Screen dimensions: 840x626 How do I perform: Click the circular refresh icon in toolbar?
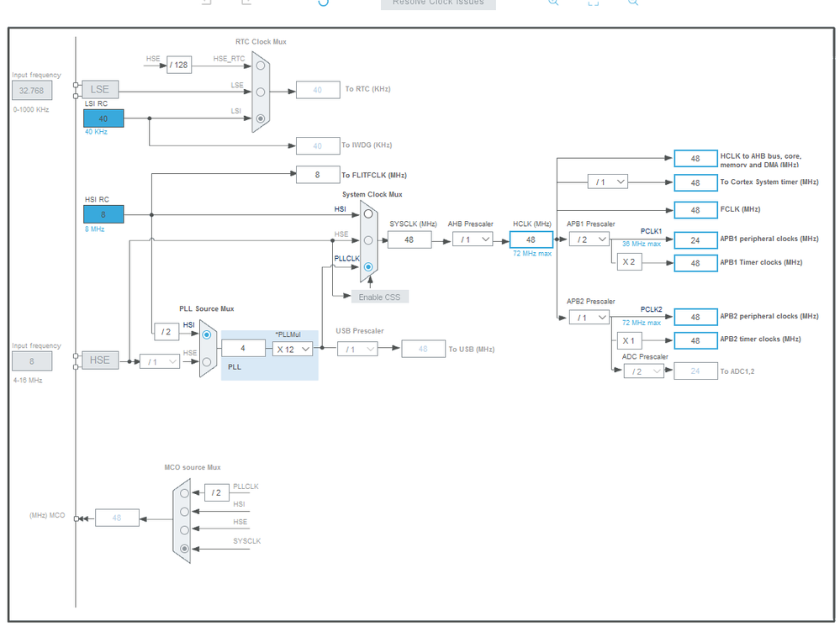point(323,3)
